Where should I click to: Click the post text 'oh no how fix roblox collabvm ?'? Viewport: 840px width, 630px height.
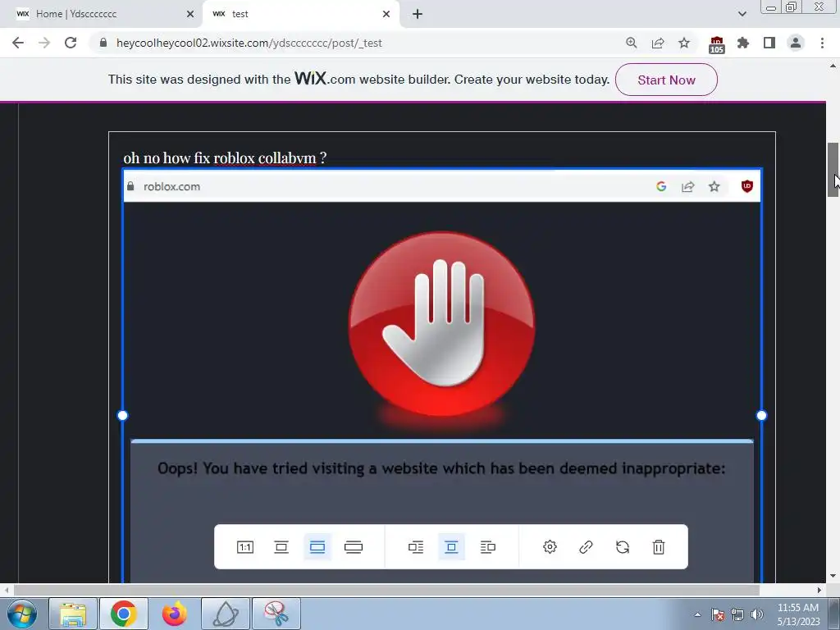225,158
